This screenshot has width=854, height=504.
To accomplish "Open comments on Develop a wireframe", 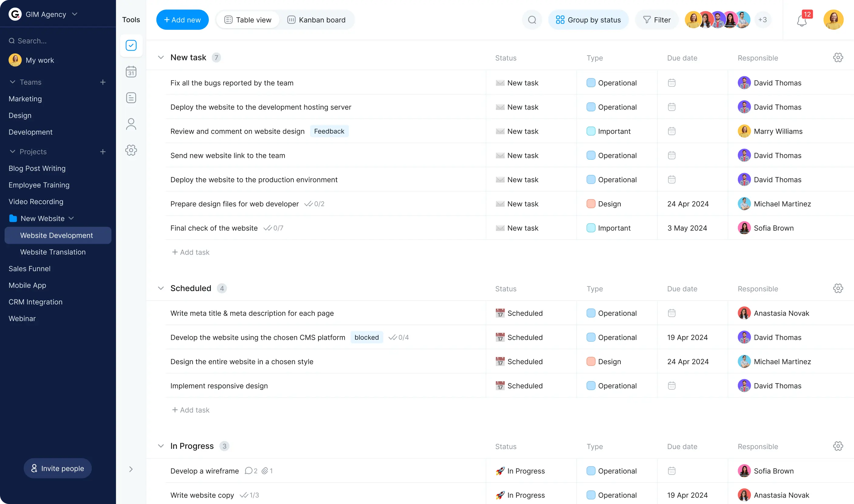I will tap(251, 471).
